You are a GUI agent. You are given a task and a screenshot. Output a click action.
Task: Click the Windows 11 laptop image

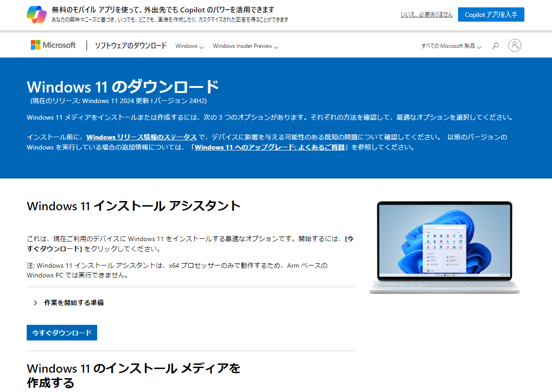click(444, 248)
